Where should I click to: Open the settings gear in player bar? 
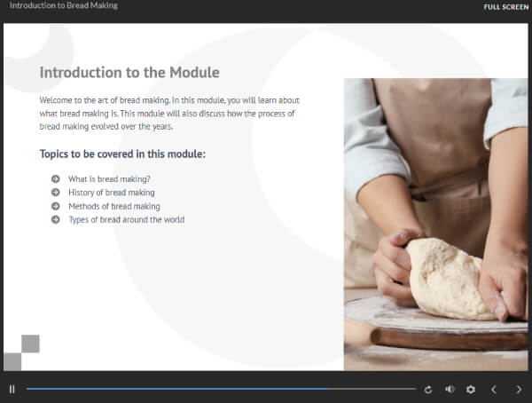(x=471, y=389)
